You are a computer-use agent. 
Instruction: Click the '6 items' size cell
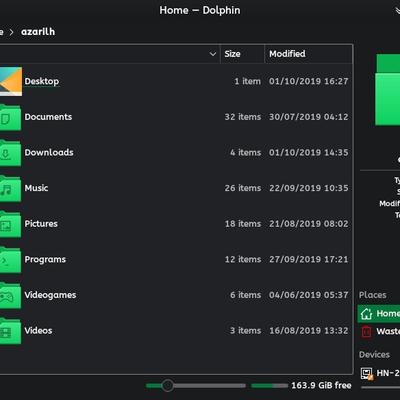[x=245, y=295]
